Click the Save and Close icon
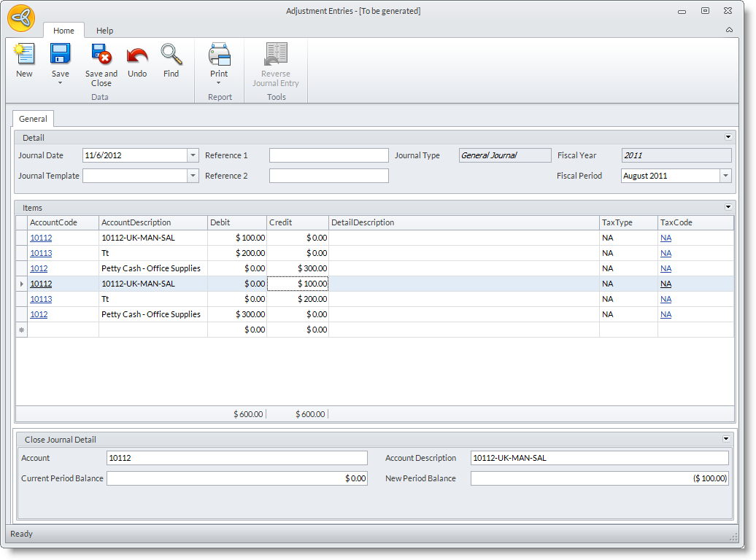 click(x=101, y=55)
